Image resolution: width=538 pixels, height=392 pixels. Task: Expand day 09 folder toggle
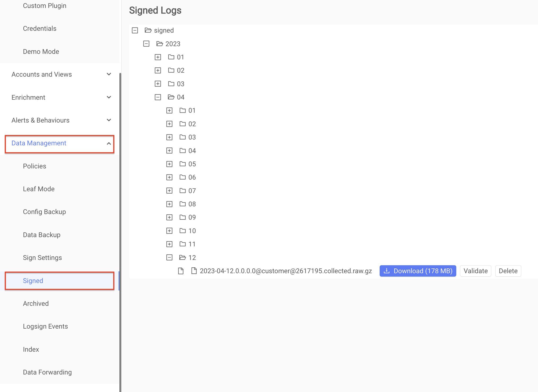[x=169, y=217]
